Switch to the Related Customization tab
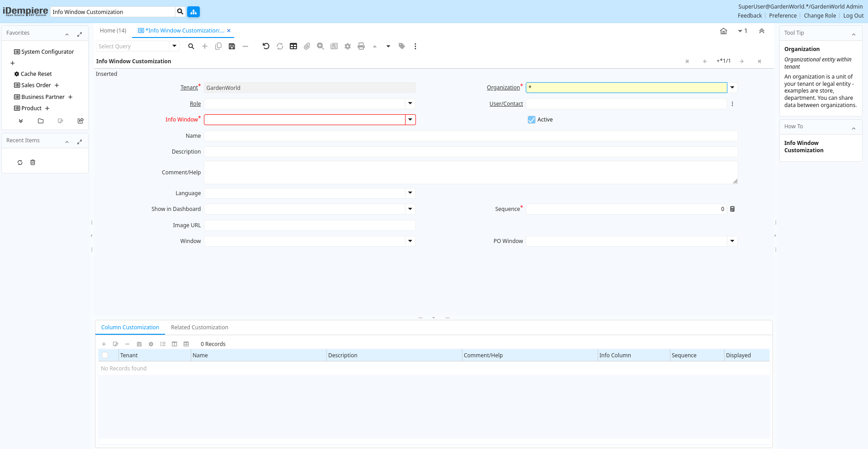The width and height of the screenshot is (868, 449). [x=199, y=327]
